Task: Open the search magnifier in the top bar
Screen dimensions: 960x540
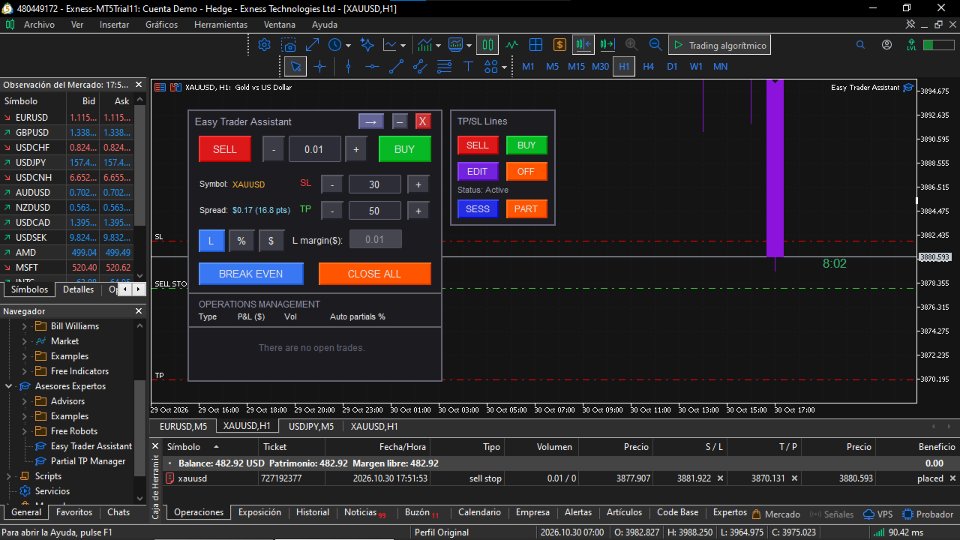Action: coord(860,45)
